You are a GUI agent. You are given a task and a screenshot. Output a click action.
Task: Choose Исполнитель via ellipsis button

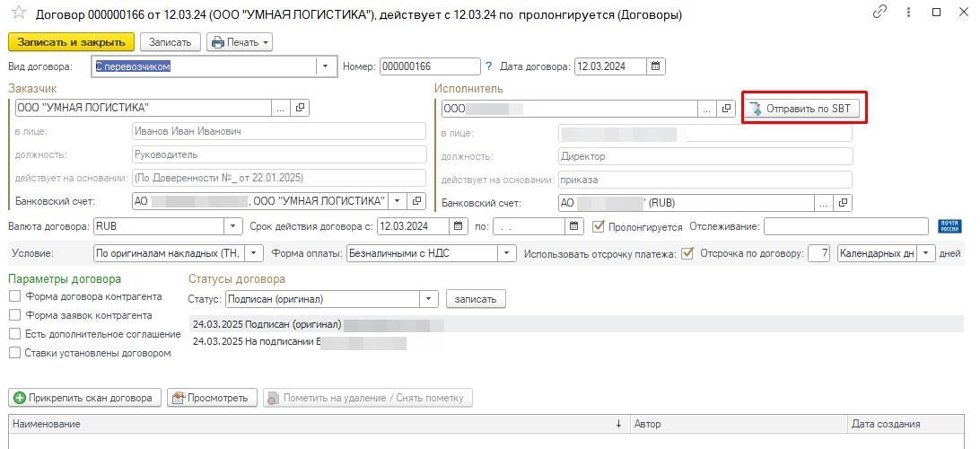click(707, 109)
